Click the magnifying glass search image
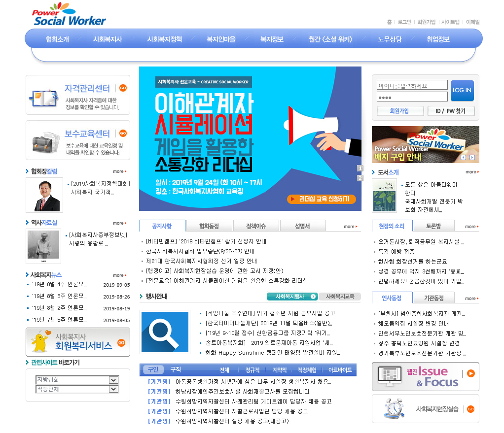504x433 pixels. click(x=165, y=332)
